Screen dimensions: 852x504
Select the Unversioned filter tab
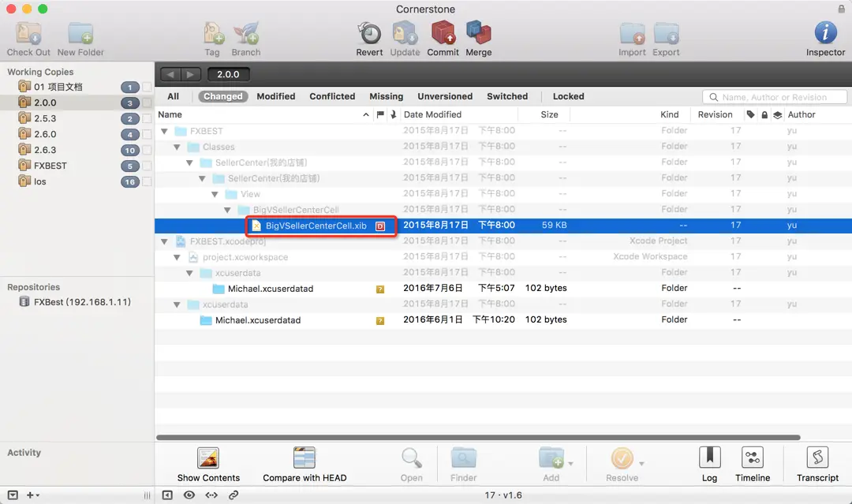pyautogui.click(x=445, y=96)
